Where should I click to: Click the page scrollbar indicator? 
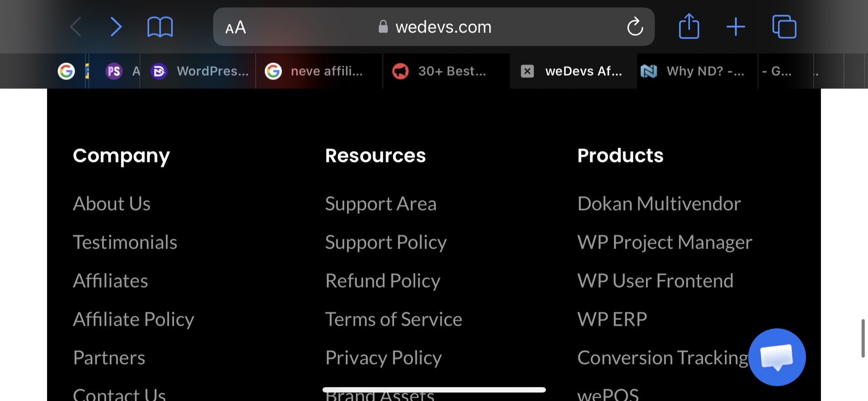[x=863, y=338]
